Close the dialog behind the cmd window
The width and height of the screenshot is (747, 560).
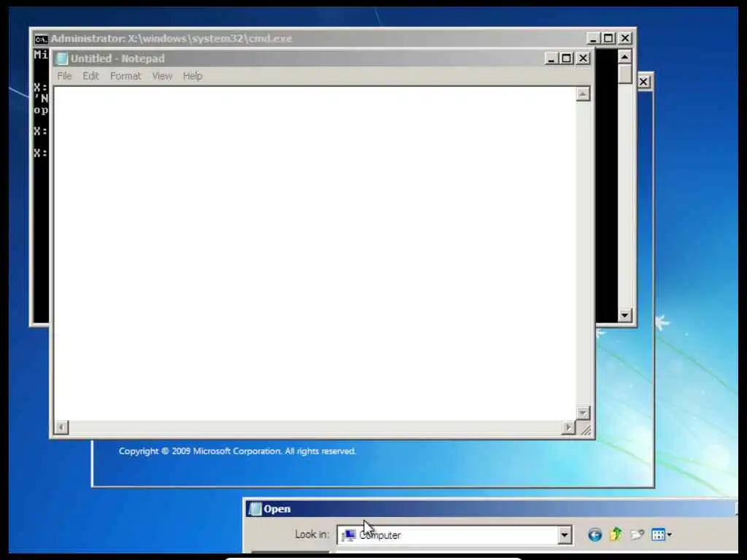643,82
